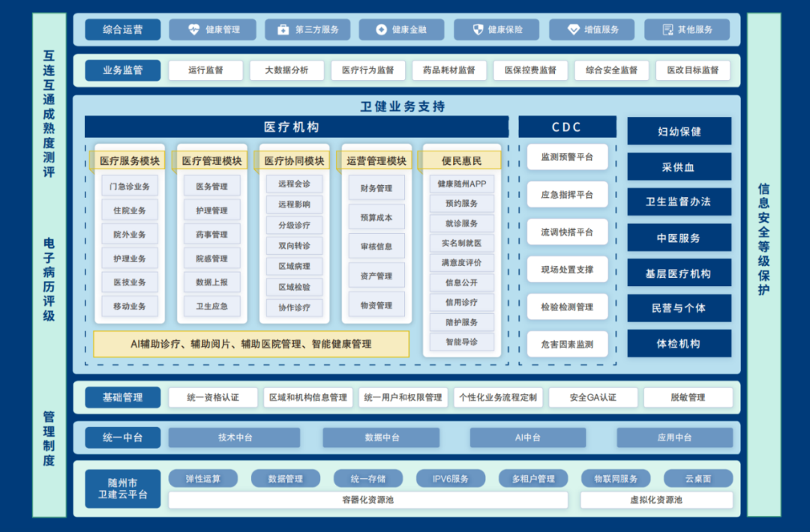Click the diamond icon beside 增值服务
The width and height of the screenshot is (810, 532).
click(x=574, y=29)
